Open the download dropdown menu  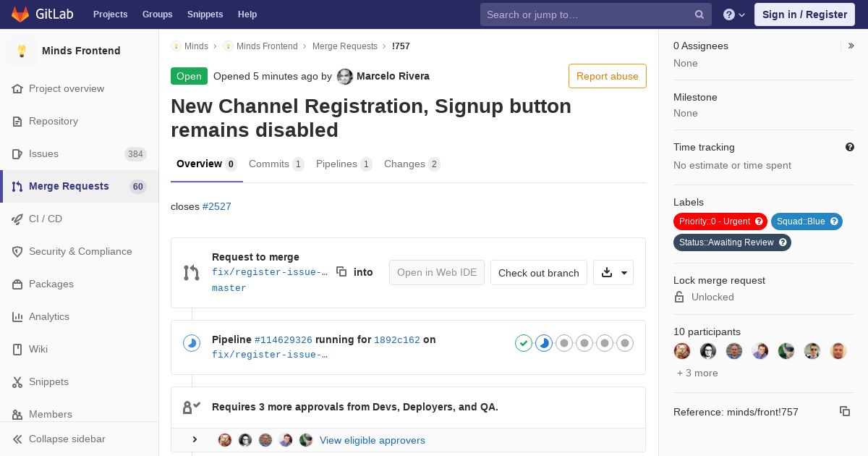(613, 272)
